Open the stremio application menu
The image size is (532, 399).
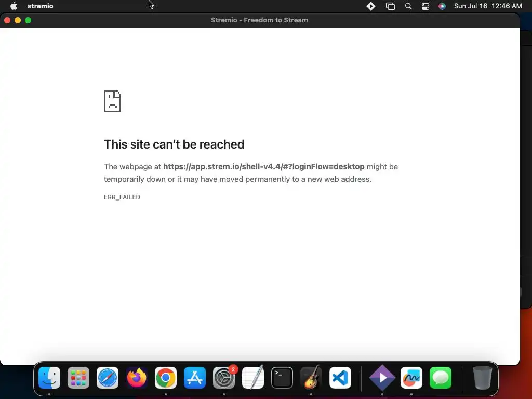tap(40, 6)
